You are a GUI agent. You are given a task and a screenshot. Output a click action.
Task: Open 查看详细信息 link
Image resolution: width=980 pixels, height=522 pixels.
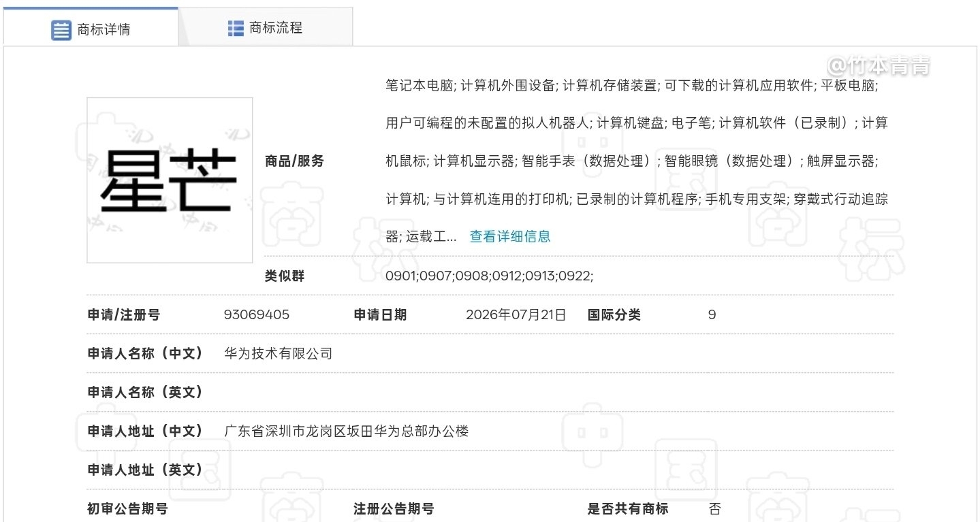510,236
